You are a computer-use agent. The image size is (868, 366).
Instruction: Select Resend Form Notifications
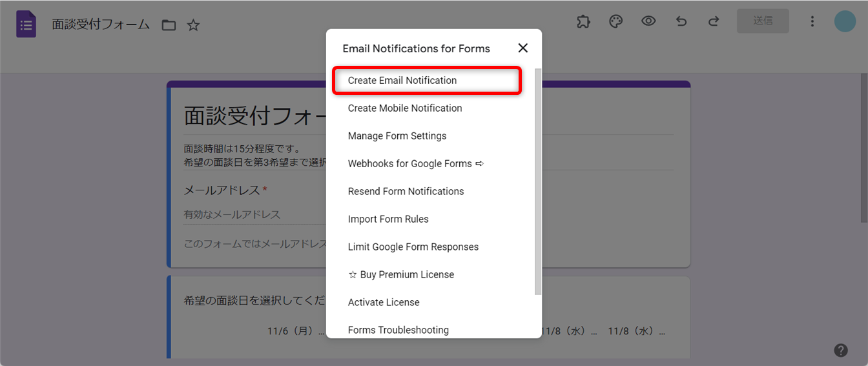coord(406,192)
